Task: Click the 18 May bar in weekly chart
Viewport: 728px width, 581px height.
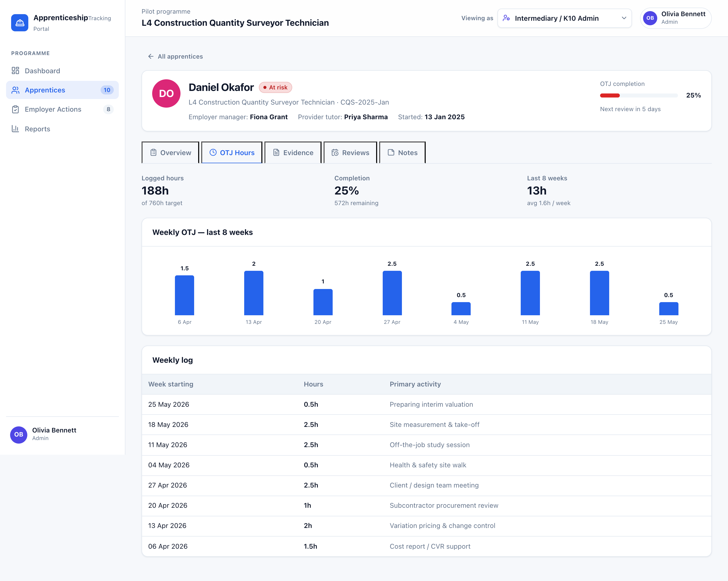Action: (599, 293)
